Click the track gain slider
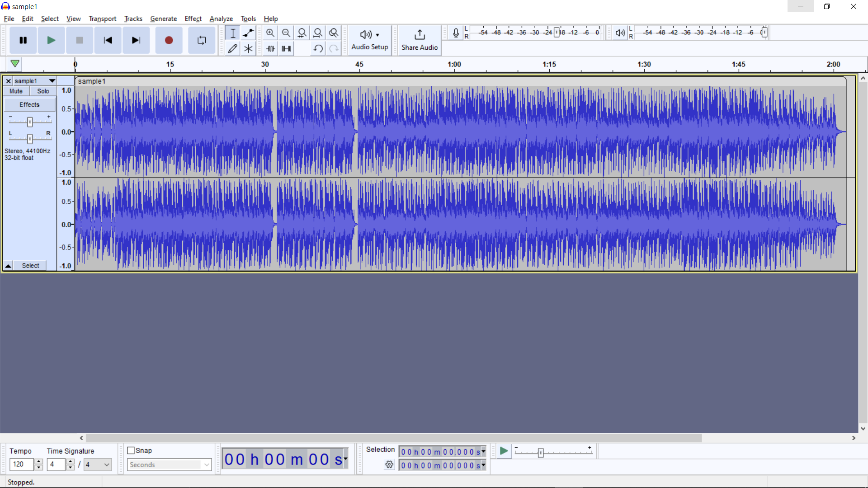868x488 pixels. [x=30, y=122]
